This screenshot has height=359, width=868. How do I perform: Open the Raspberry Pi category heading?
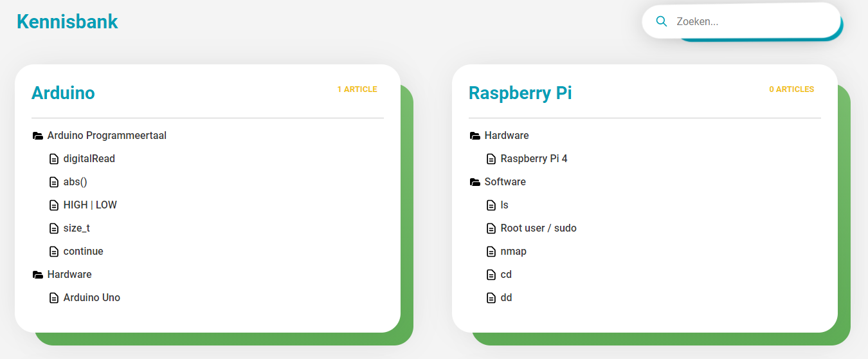[520, 93]
